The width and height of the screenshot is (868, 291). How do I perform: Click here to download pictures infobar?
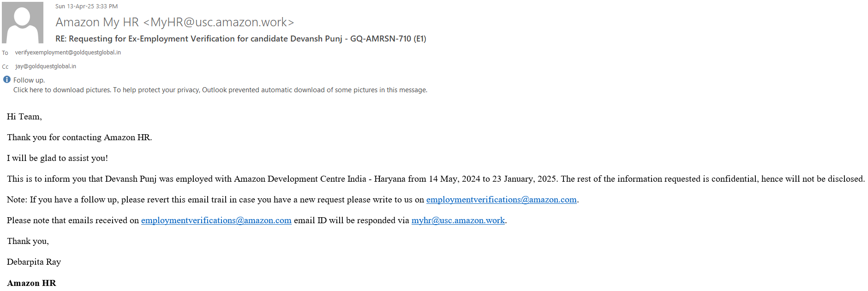(x=220, y=90)
